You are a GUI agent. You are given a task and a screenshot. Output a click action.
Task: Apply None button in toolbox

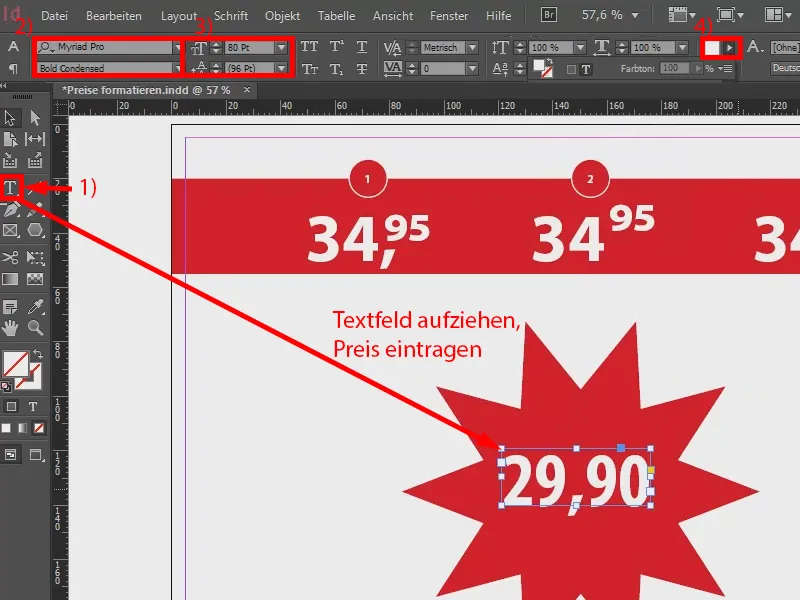click(x=39, y=428)
